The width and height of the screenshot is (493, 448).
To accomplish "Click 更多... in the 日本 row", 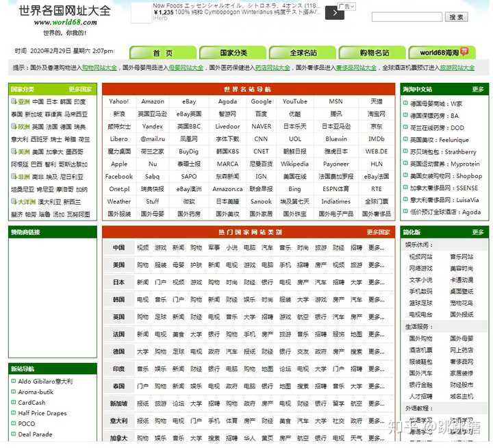I will point(377,282).
